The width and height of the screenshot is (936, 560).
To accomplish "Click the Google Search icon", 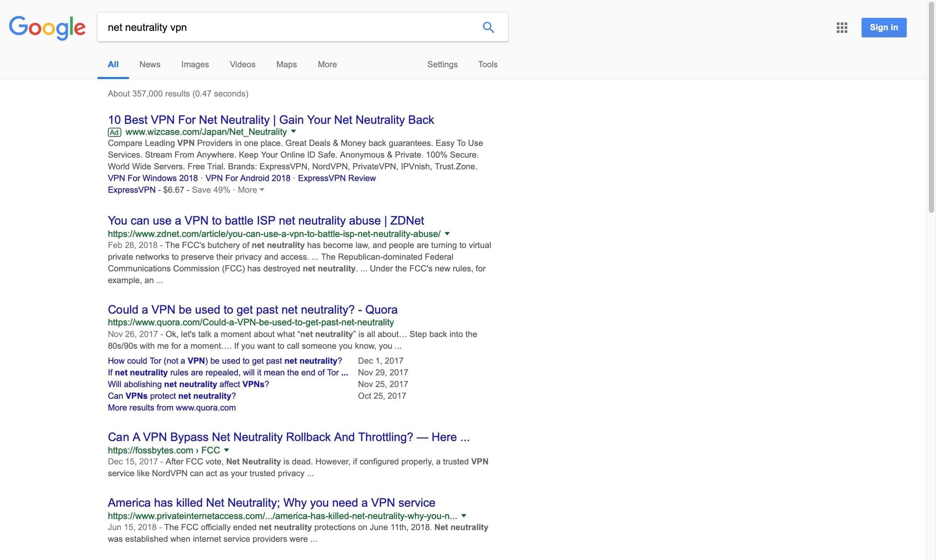I will (487, 27).
